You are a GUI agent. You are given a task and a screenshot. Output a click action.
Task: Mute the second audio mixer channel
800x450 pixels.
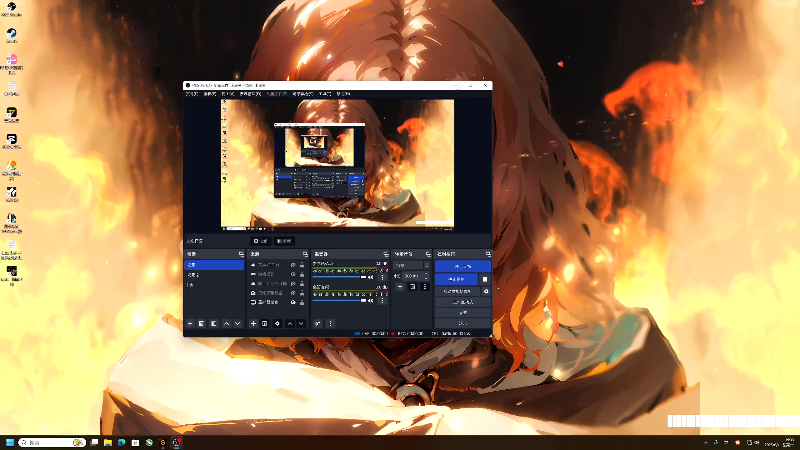pos(371,301)
